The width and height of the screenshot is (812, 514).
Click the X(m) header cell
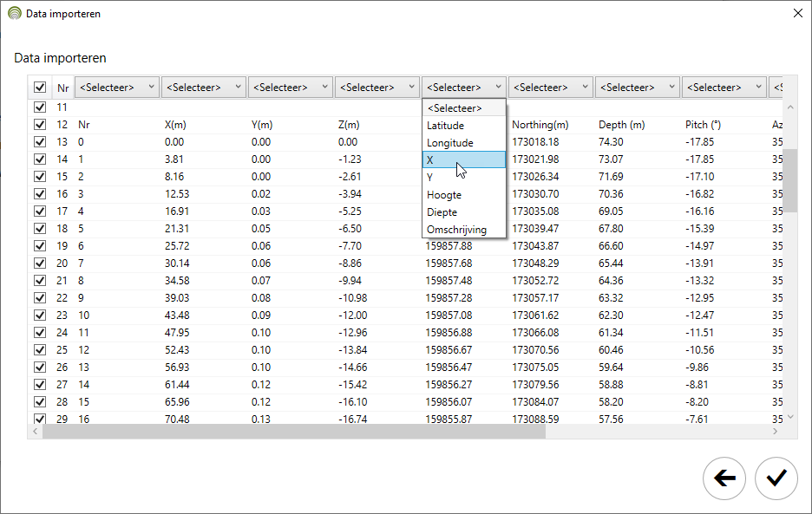pyautogui.click(x=175, y=124)
